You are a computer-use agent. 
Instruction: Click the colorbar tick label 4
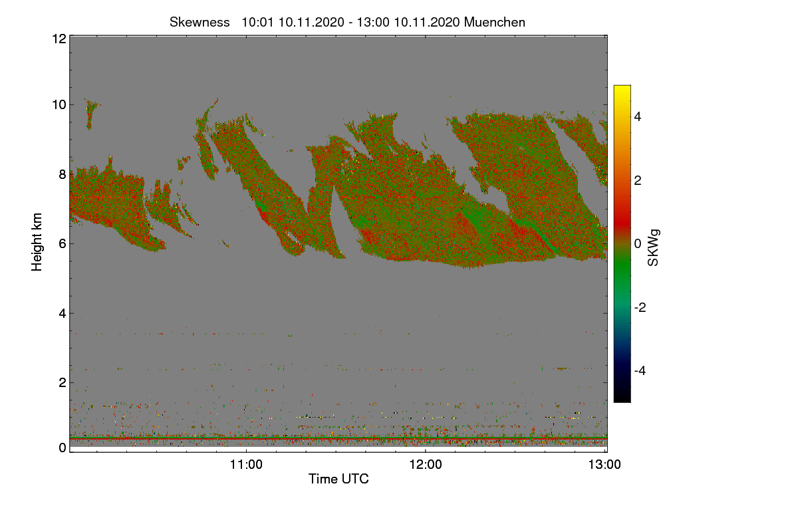[637, 117]
